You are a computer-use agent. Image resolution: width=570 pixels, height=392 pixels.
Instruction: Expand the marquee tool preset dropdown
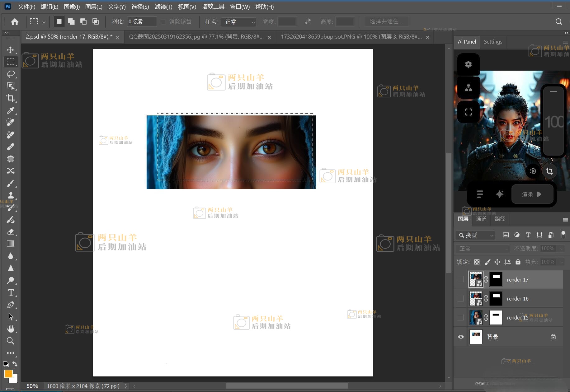[x=44, y=22]
